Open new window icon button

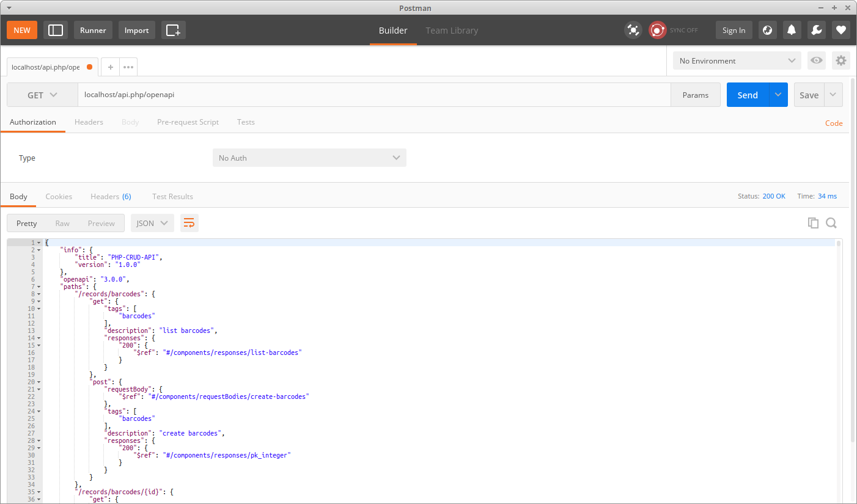(x=174, y=30)
